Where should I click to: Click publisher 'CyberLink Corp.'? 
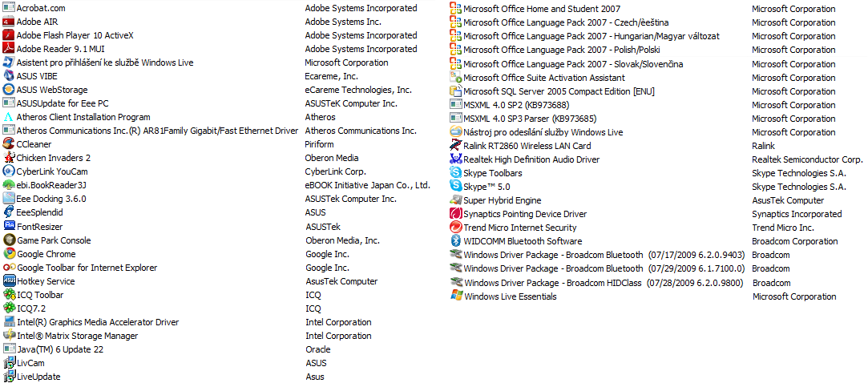click(x=336, y=171)
